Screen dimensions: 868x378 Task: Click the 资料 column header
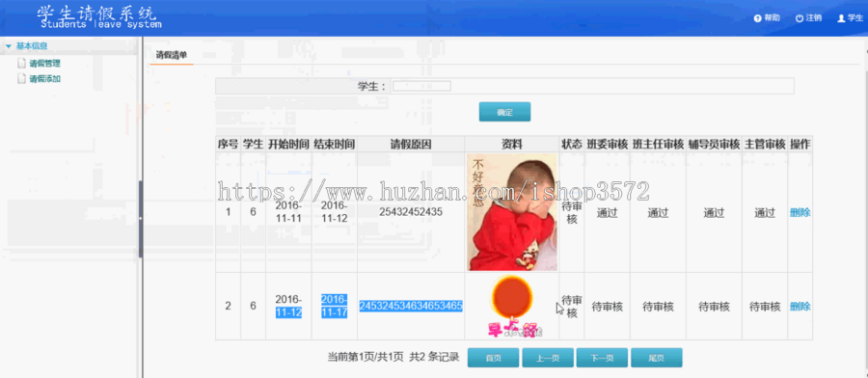[x=512, y=145]
